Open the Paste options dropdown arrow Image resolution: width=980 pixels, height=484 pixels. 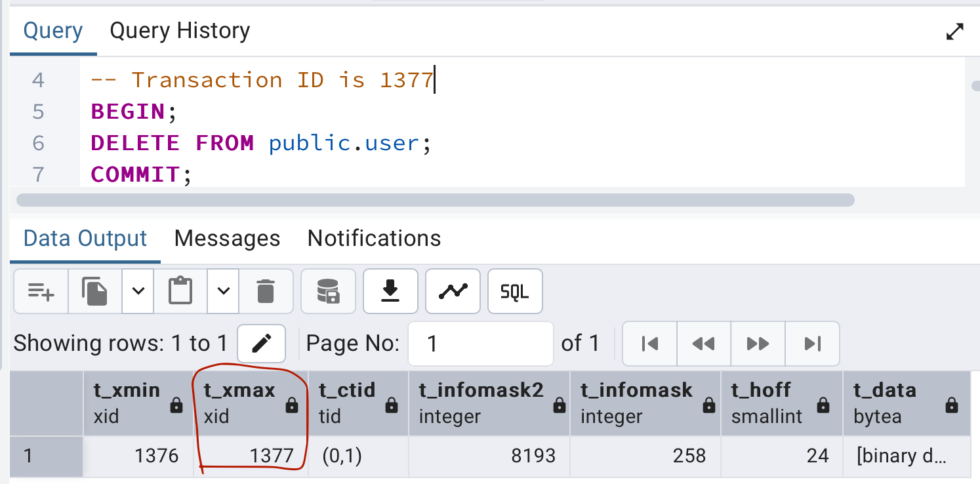coord(224,291)
